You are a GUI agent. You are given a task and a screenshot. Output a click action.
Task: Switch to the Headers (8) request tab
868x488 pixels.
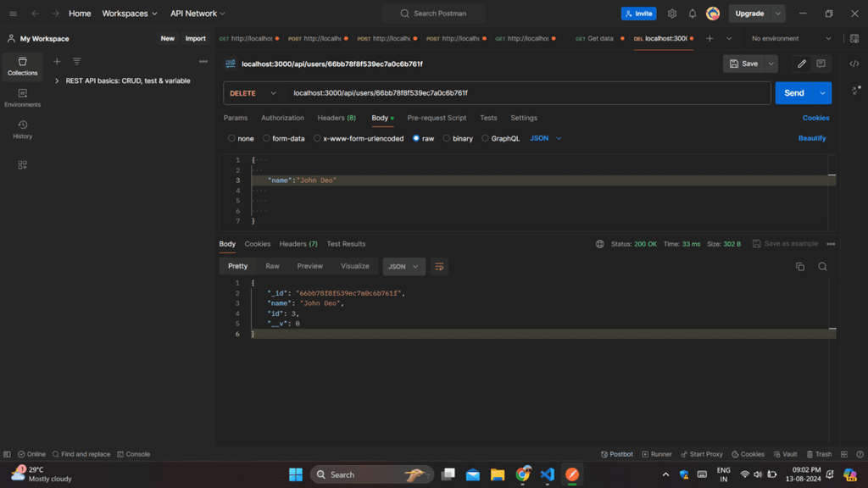tap(337, 118)
